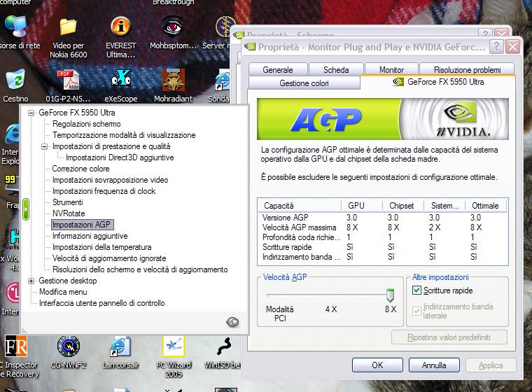Click the Annulla button
The width and height of the screenshot is (532, 392).
tap(434, 365)
